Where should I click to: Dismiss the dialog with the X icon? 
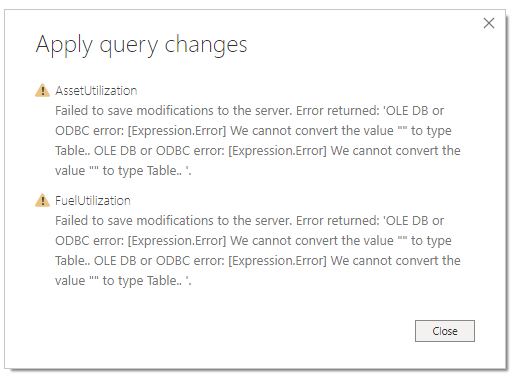tap(489, 23)
